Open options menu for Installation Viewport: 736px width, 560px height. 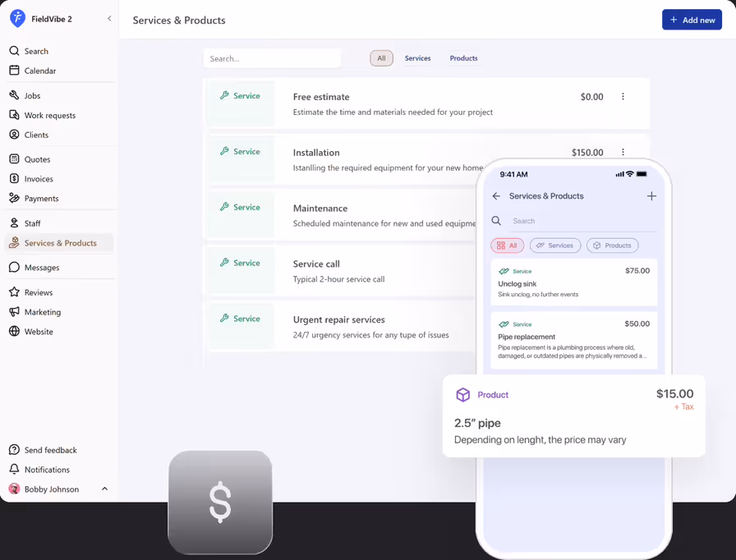pyautogui.click(x=623, y=152)
